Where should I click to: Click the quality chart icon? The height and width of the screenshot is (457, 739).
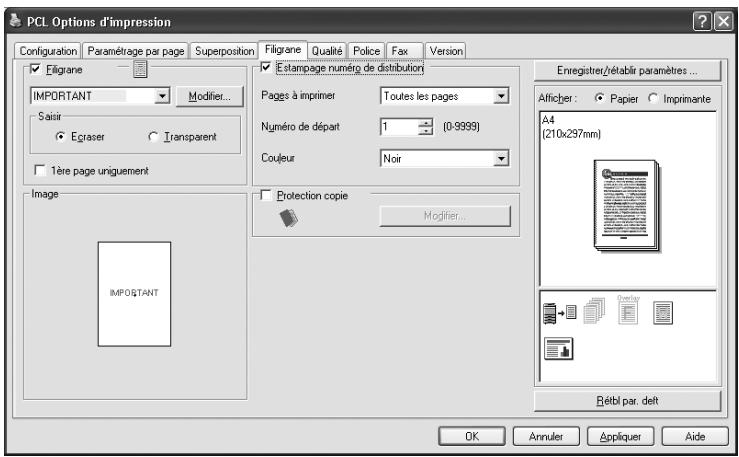[558, 349]
